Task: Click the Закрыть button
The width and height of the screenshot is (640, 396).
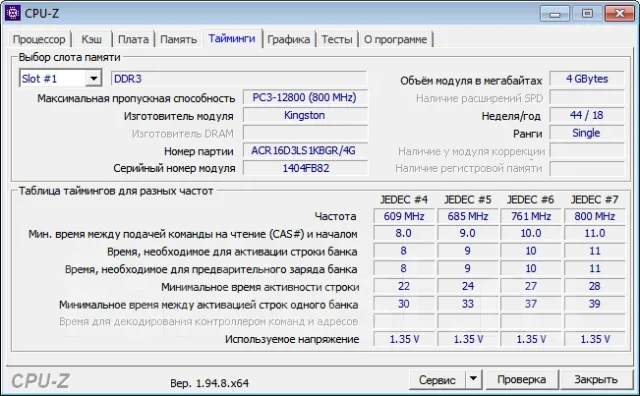Action: (596, 380)
